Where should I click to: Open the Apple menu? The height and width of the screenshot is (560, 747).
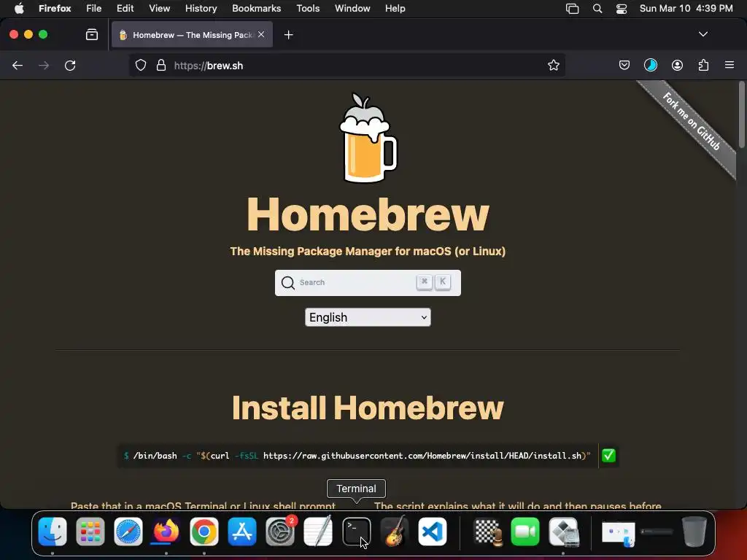coord(19,9)
